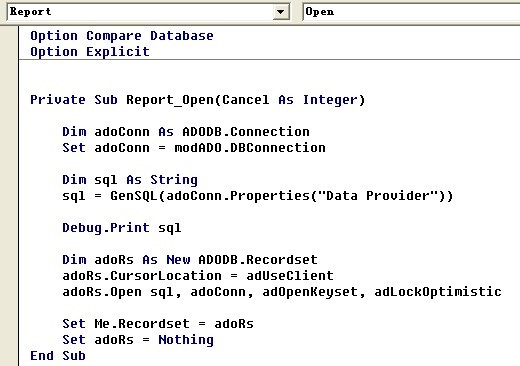Viewport: 520px width, 366px height.
Task: Click the adUseClient constant
Action: coord(290,276)
